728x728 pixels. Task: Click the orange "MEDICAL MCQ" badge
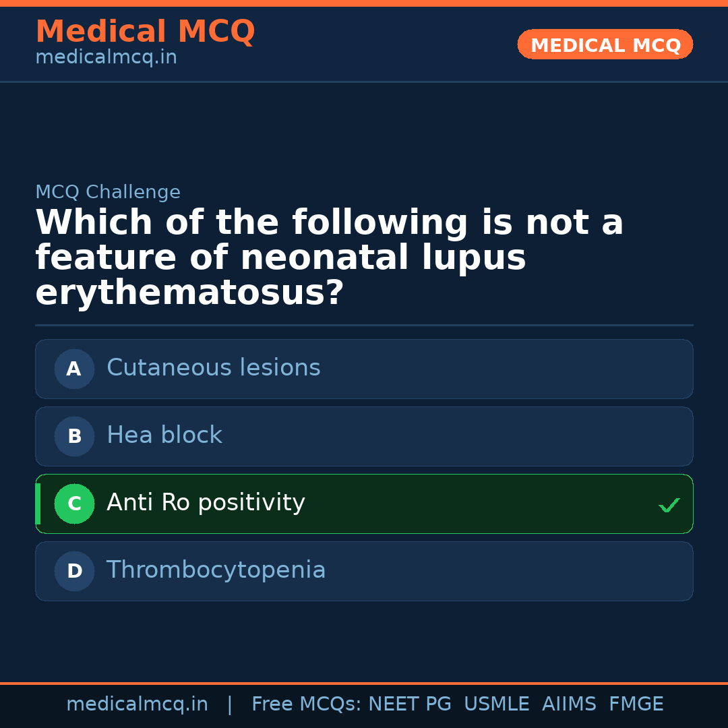pos(605,45)
